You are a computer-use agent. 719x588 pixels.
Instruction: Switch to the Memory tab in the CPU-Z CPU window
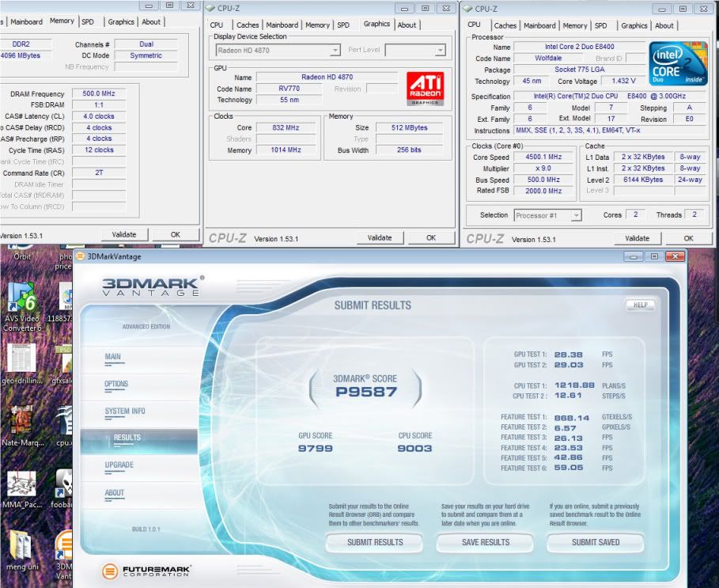574,25
